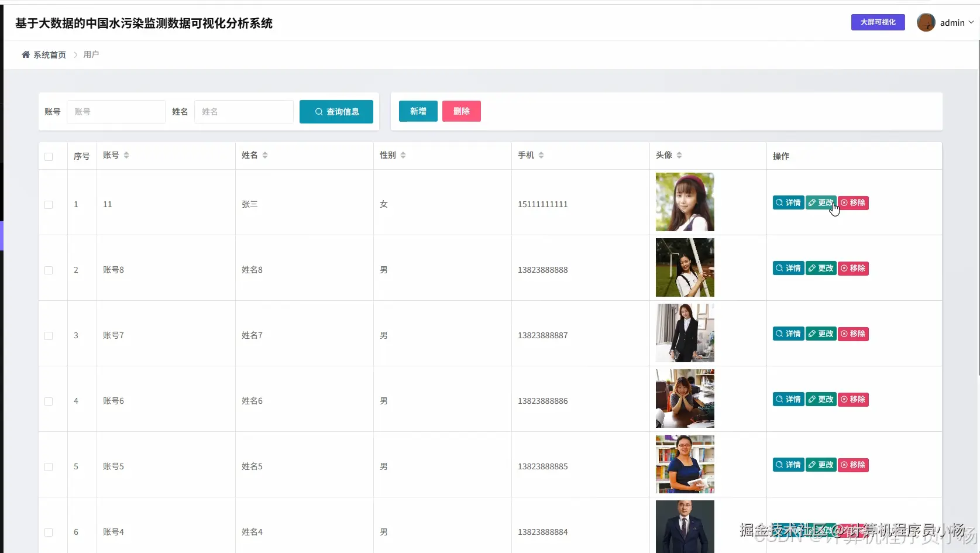Click the red 删除 delete button
Viewport: 980px width, 553px height.
462,111
